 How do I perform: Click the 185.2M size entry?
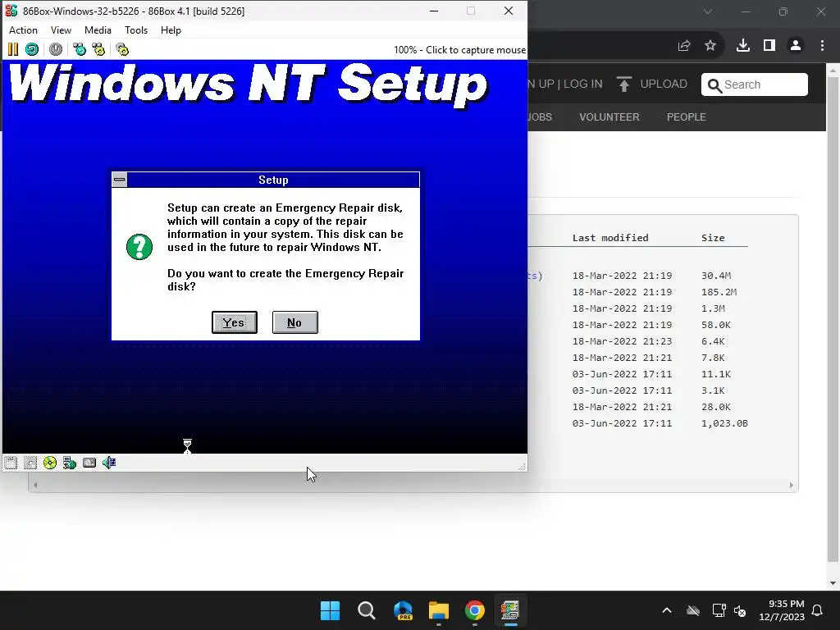[719, 292]
